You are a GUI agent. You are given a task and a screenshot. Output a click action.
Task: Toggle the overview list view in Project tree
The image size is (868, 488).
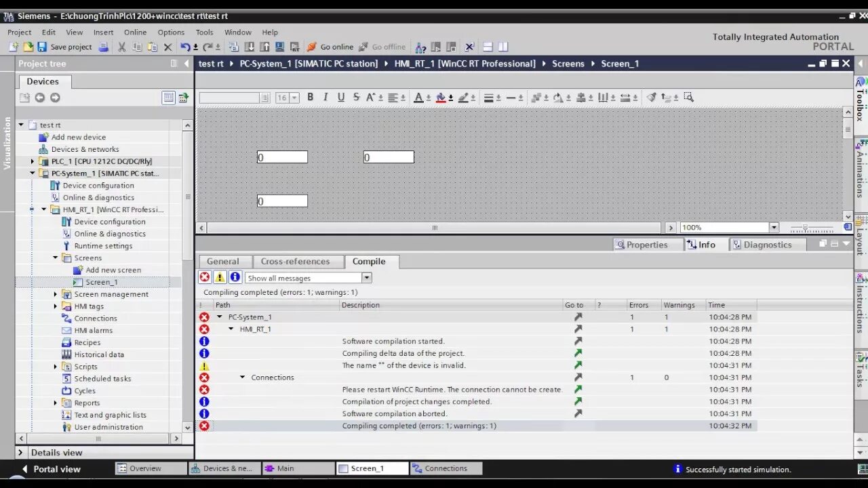[168, 98]
